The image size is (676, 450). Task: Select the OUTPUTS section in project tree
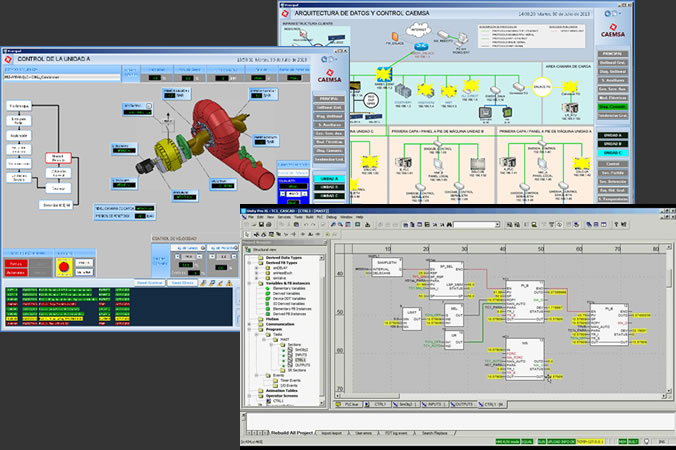pyautogui.click(x=302, y=365)
